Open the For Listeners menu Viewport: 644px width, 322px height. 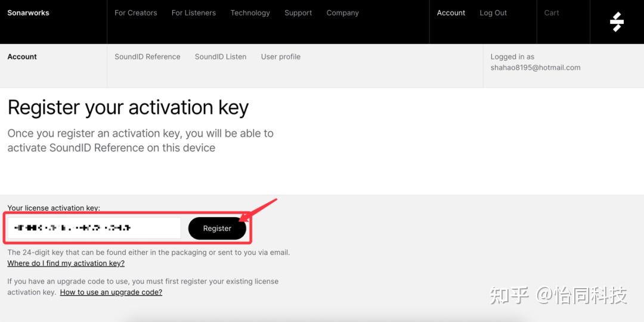[193, 13]
